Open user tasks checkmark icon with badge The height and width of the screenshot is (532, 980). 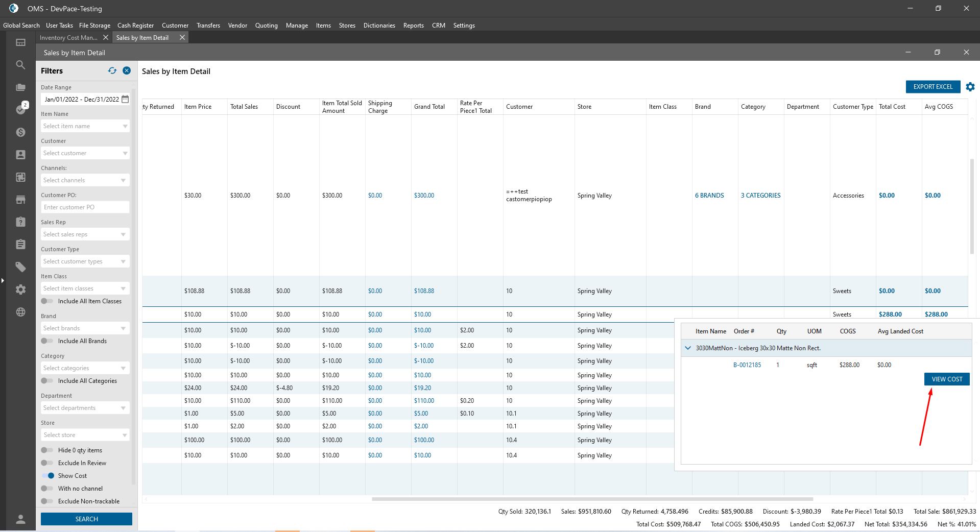pyautogui.click(x=20, y=109)
